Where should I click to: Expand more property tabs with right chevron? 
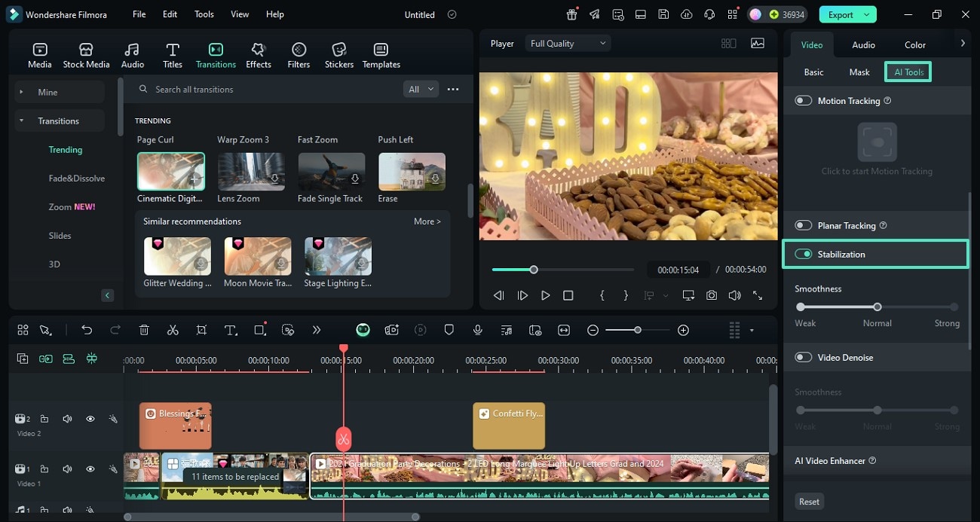click(x=963, y=44)
